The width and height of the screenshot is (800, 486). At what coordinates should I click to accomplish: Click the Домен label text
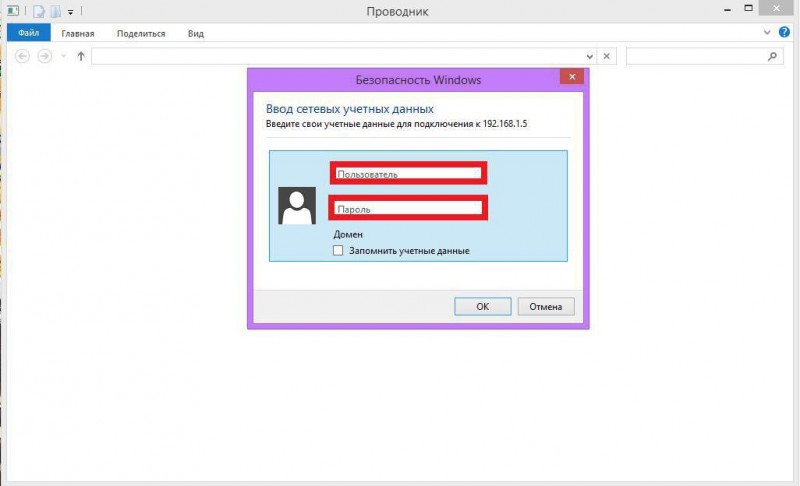click(x=348, y=235)
